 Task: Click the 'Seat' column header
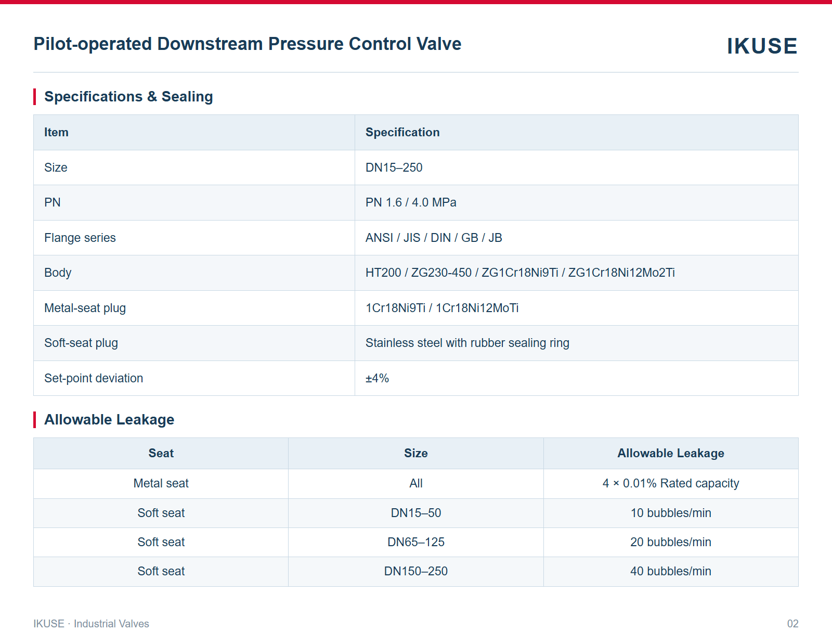coord(161,454)
